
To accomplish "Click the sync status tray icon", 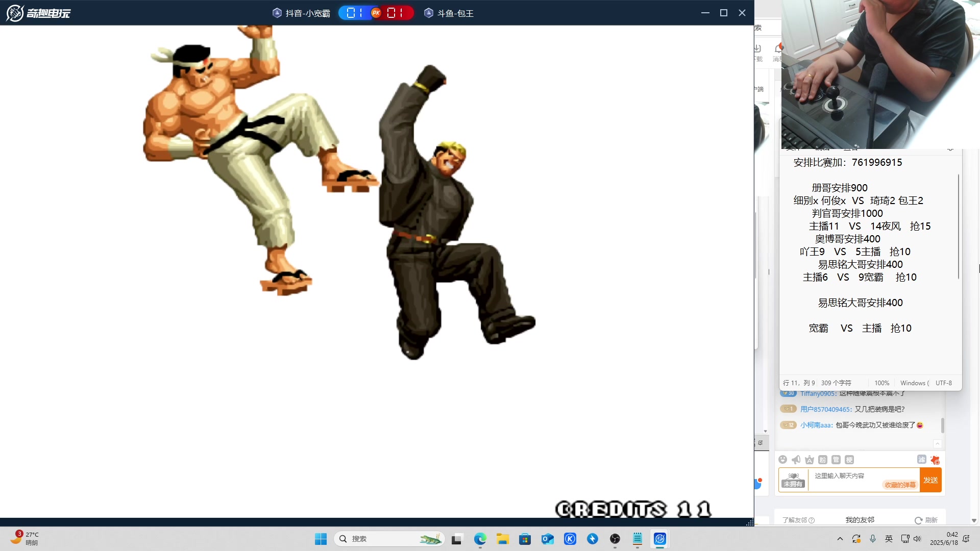I will coord(856,539).
